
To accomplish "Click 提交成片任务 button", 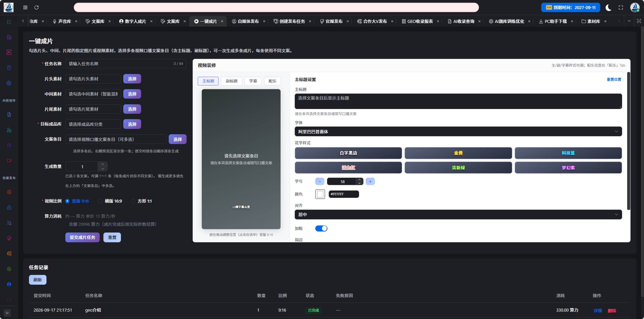I will pyautogui.click(x=82, y=237).
